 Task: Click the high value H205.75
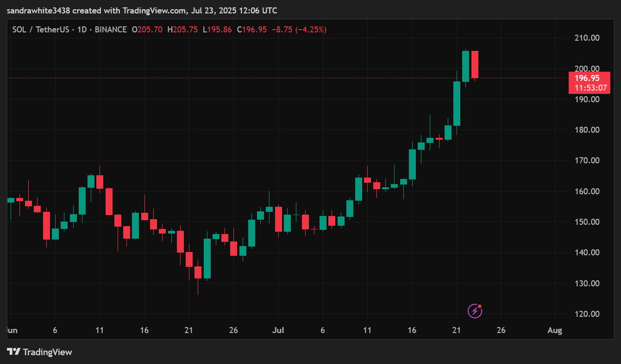click(182, 30)
